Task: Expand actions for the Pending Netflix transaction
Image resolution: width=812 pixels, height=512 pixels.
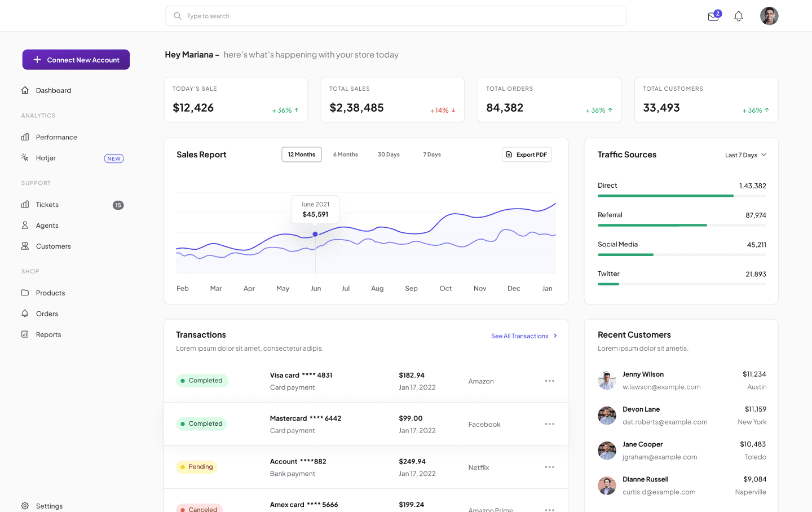Action: click(x=549, y=467)
